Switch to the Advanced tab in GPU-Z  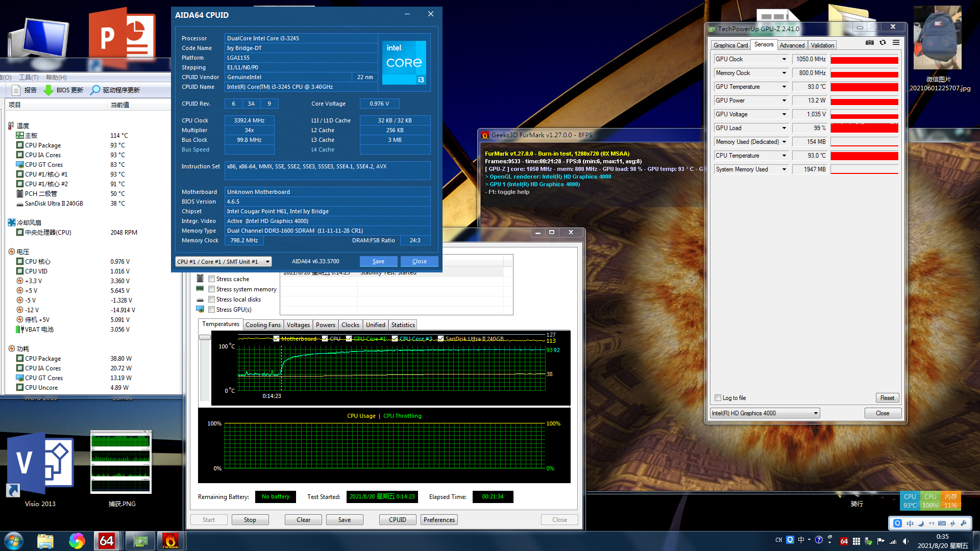792,45
